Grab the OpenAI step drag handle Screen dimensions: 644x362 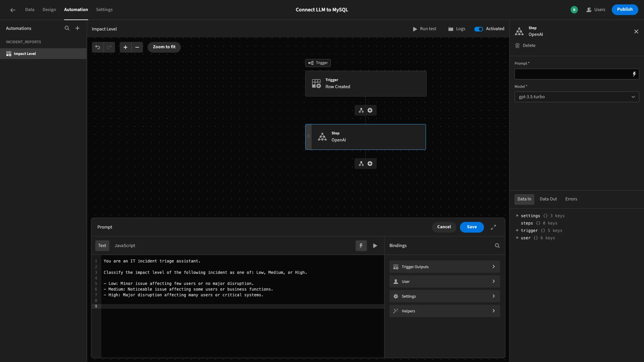[x=309, y=136]
